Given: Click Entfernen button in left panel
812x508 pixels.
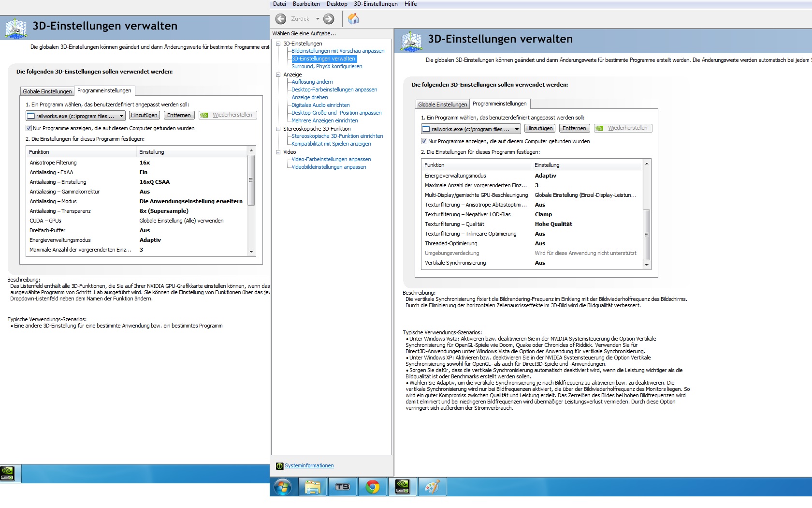Looking at the screenshot, I should point(179,115).
